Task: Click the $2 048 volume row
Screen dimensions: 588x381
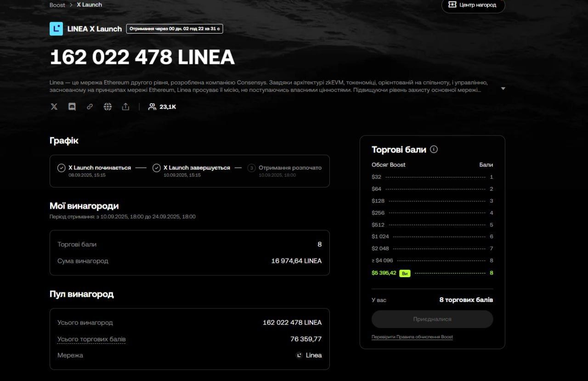Action: 432,249
